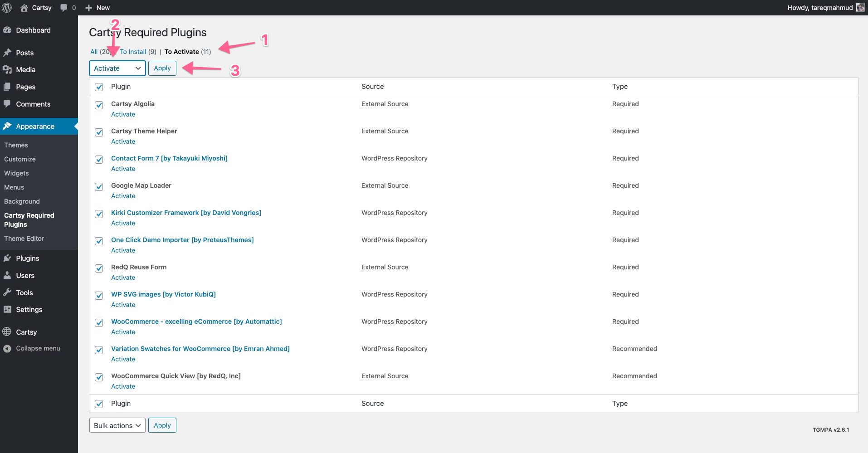
Task: Click the Users person icon
Action: [x=7, y=275]
